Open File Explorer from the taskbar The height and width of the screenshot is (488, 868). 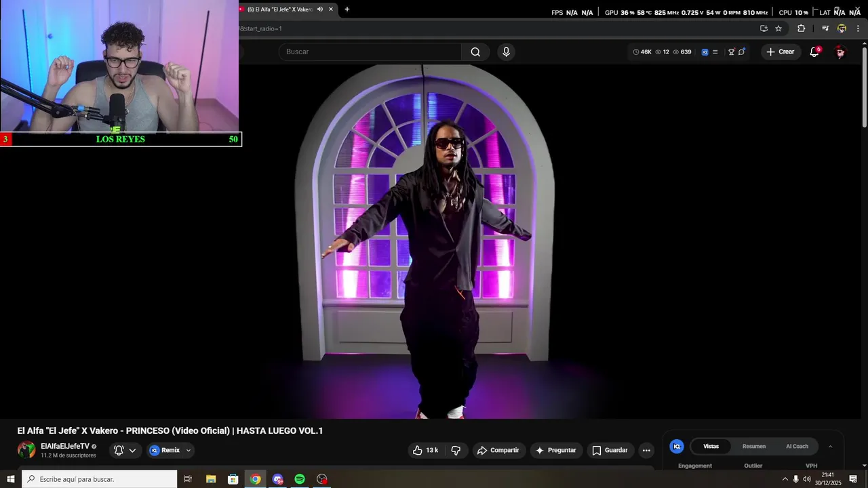[x=211, y=479]
